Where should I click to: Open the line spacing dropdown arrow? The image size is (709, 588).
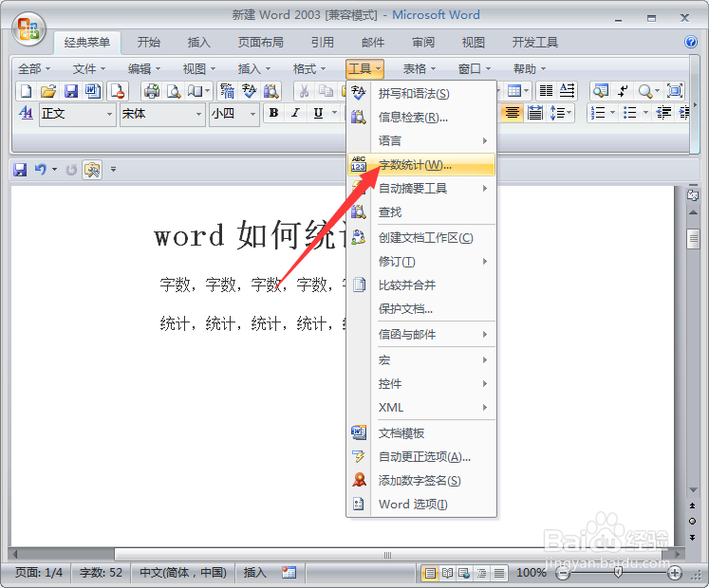(x=569, y=113)
